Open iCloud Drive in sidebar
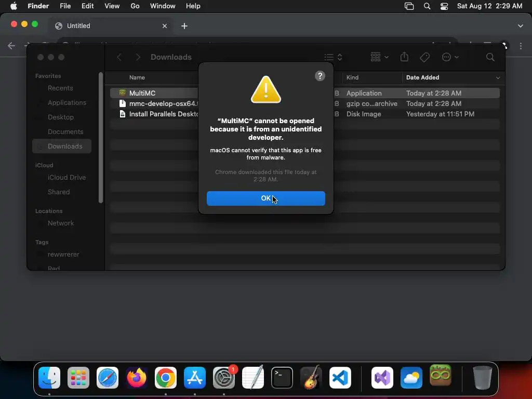Screen dimensions: 532x399 click(66, 178)
